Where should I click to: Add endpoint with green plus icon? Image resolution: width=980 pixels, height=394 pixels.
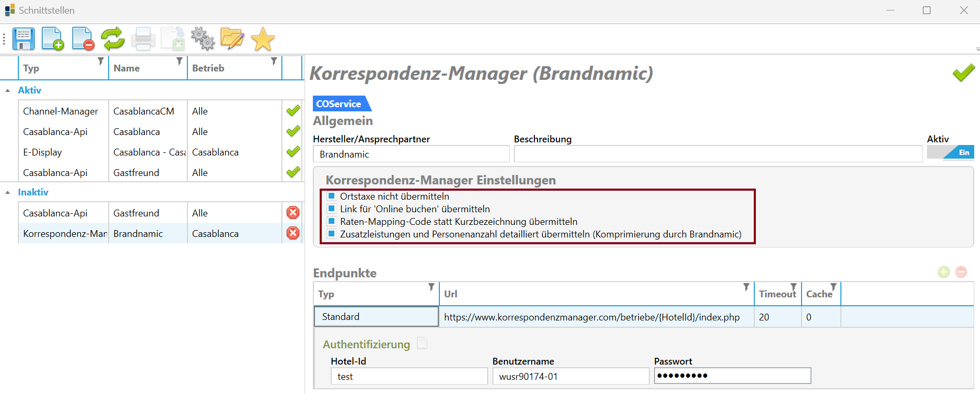tap(944, 272)
